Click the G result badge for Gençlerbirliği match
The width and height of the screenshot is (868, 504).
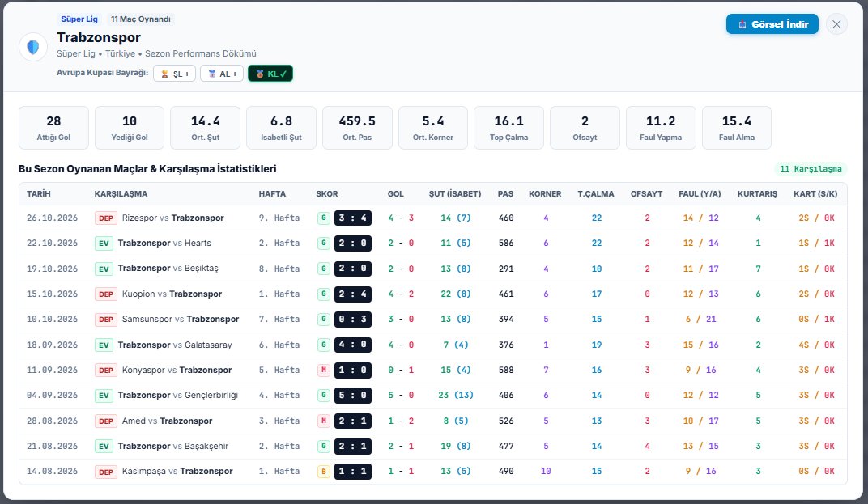click(324, 396)
